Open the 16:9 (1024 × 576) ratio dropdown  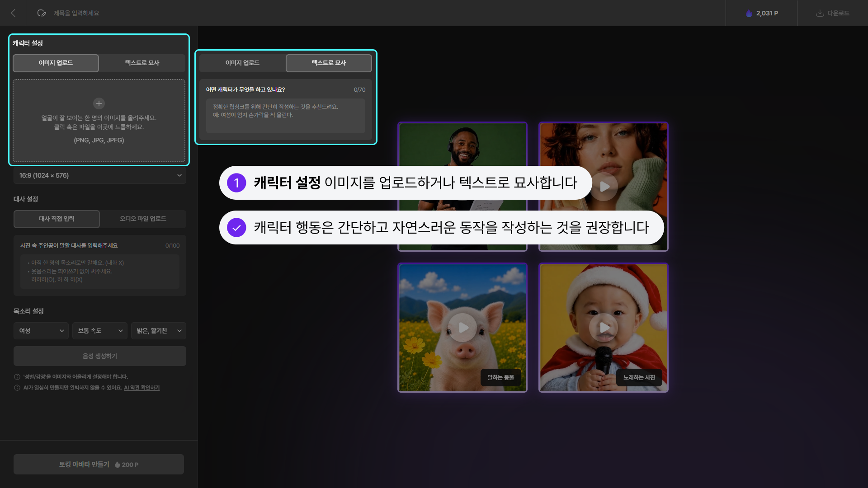100,175
